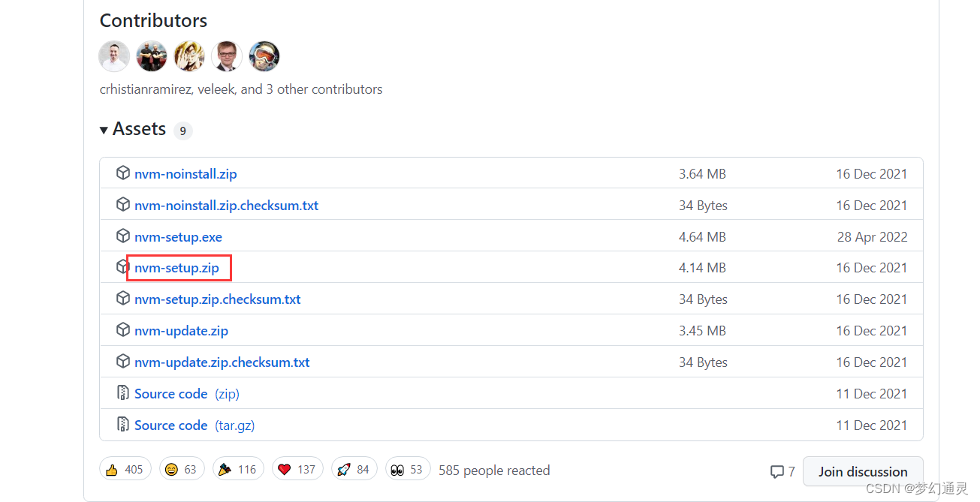
Task: Download nvm-update.zip.checksum.txt
Action: point(222,362)
